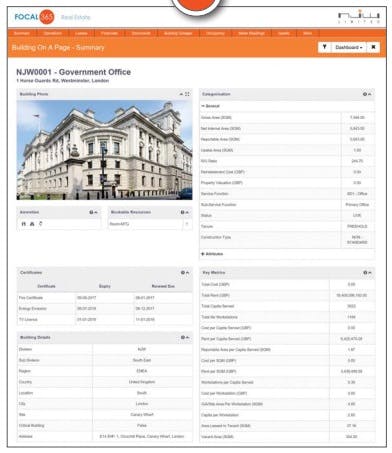Click the South East sub division value
392x453 pixels.
point(142,360)
